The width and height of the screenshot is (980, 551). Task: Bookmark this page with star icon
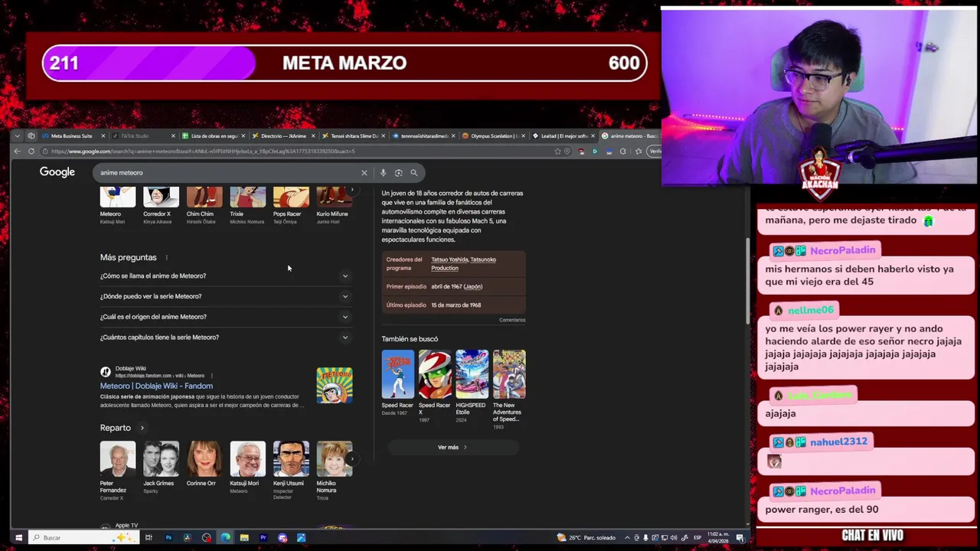click(557, 152)
